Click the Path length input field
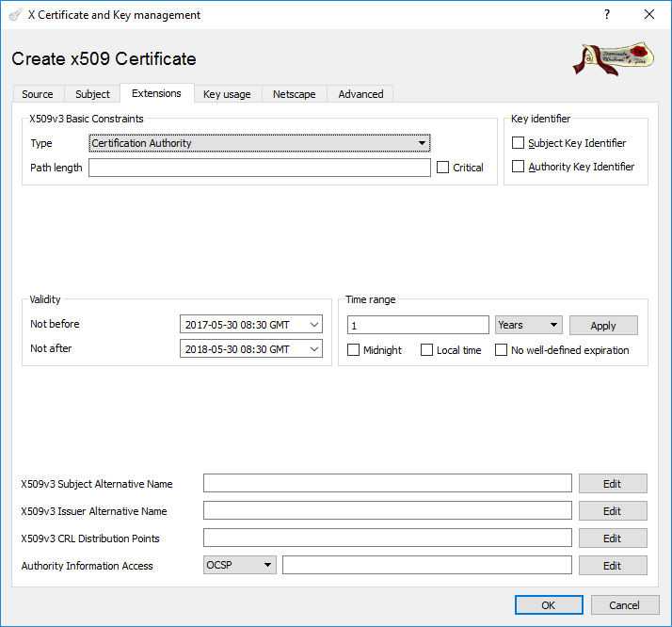The height and width of the screenshot is (627, 672). (260, 168)
